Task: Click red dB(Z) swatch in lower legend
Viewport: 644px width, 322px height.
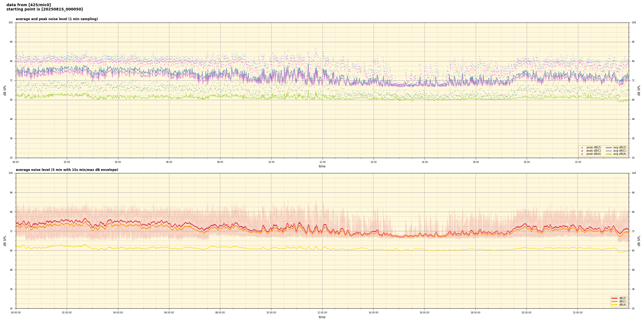Action: tap(614, 298)
